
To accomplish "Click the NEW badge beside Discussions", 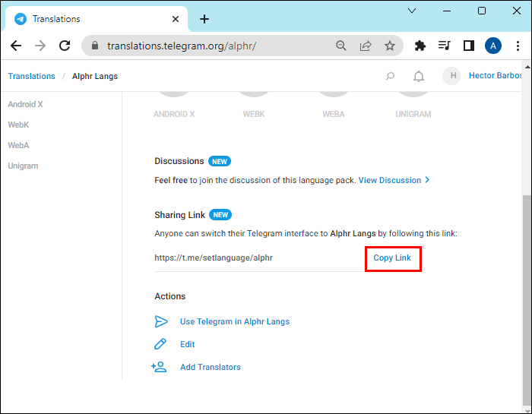I will [x=220, y=161].
